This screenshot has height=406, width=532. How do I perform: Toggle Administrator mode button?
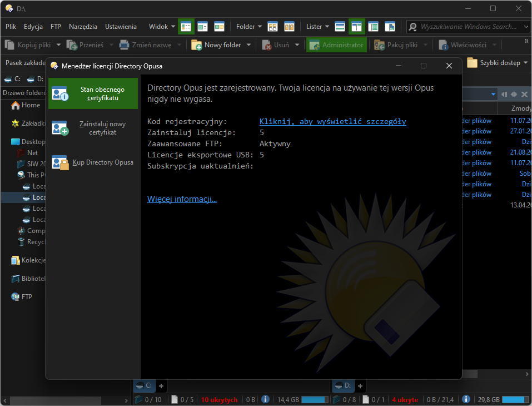click(336, 45)
